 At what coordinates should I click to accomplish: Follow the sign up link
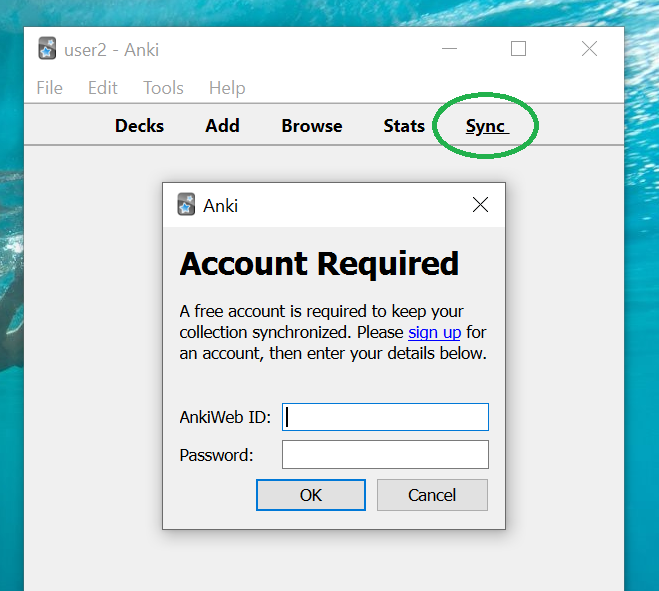pyautogui.click(x=434, y=332)
